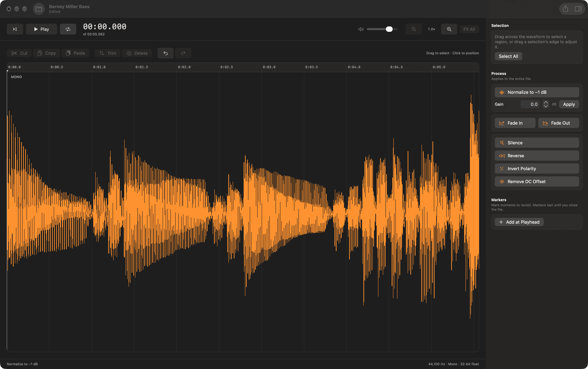
Task: Click the share icon
Action: pos(565,9)
